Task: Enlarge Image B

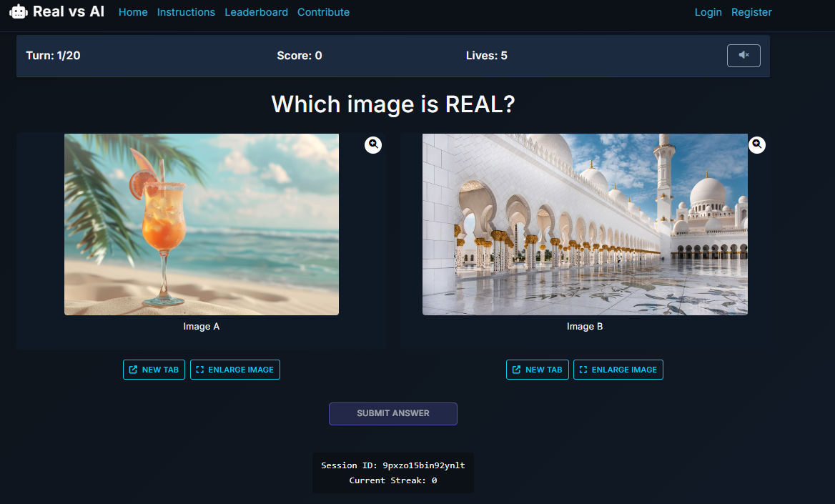Action: [618, 370]
